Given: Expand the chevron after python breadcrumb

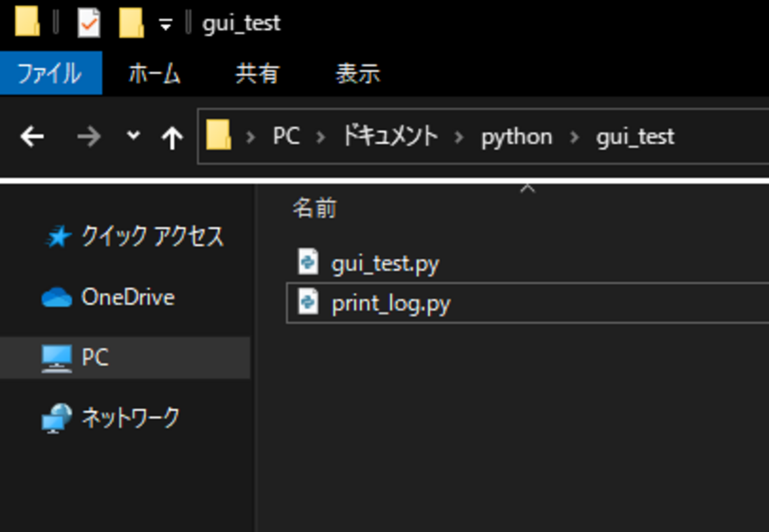Looking at the screenshot, I should (x=574, y=137).
